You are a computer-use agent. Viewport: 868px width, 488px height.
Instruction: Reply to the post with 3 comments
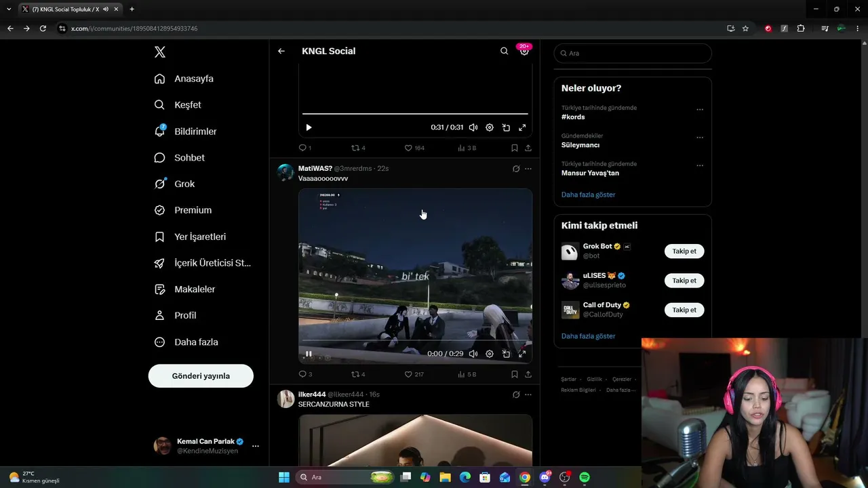click(x=305, y=374)
